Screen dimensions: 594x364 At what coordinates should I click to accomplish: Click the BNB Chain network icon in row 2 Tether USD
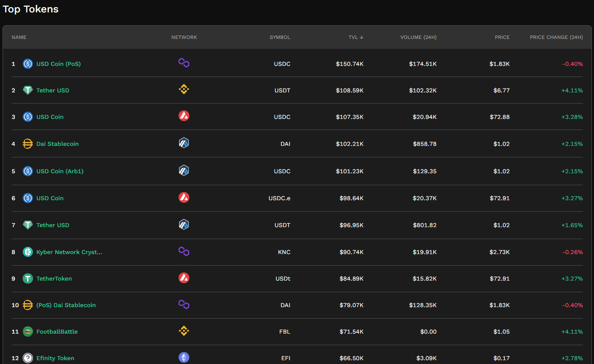point(184,89)
